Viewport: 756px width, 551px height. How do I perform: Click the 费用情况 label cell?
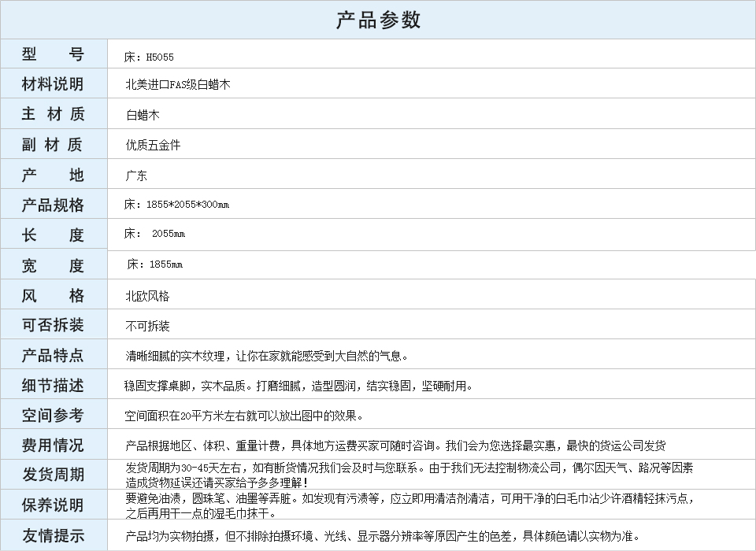(53, 445)
